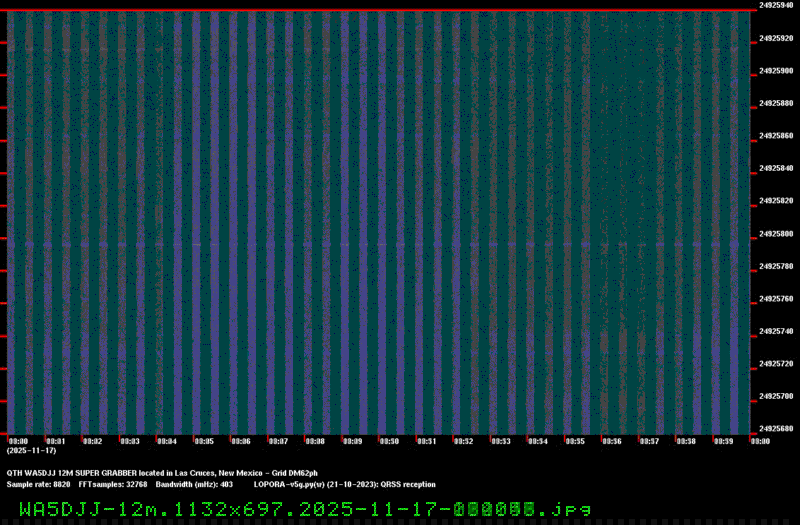This screenshot has height=525, width=800.
Task: Jump to the 00:07 time marker
Action: click(x=278, y=441)
